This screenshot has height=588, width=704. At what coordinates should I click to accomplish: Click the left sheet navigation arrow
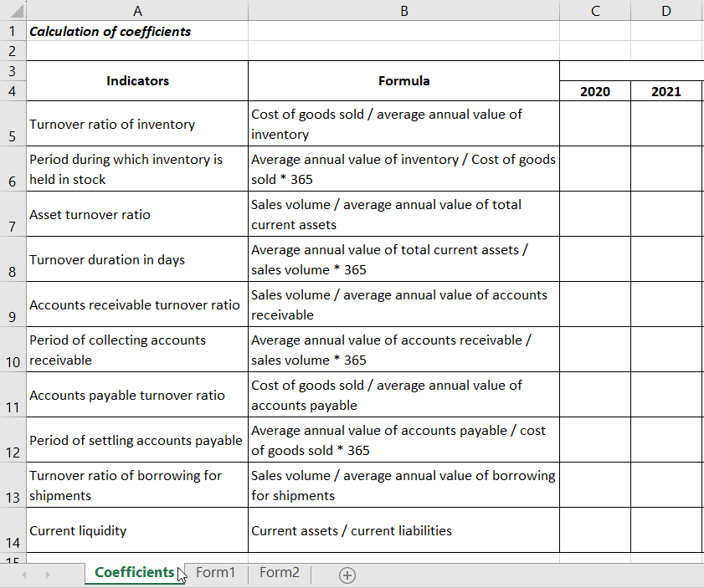(x=23, y=575)
